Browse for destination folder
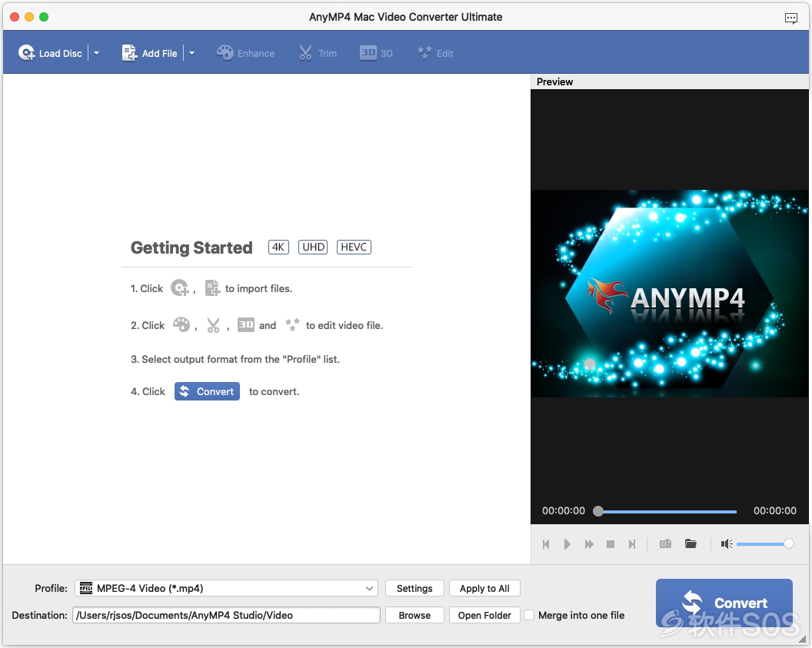This screenshot has height=648, width=812. 414,615
